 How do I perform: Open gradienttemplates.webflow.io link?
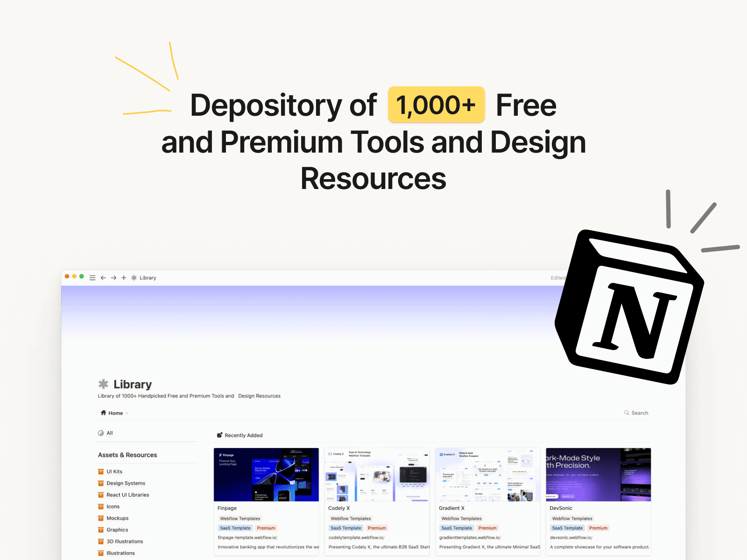pyautogui.click(x=470, y=538)
